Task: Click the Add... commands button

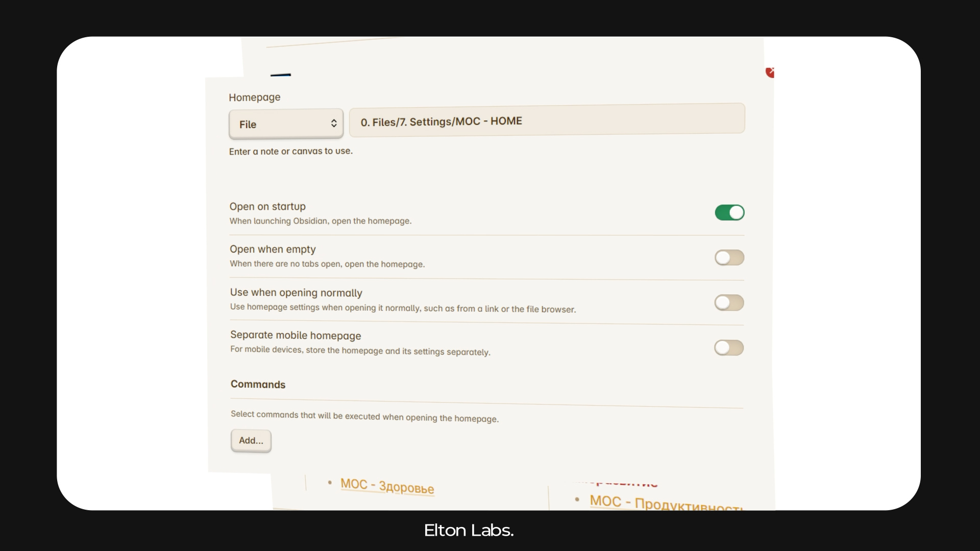Action: coord(251,440)
